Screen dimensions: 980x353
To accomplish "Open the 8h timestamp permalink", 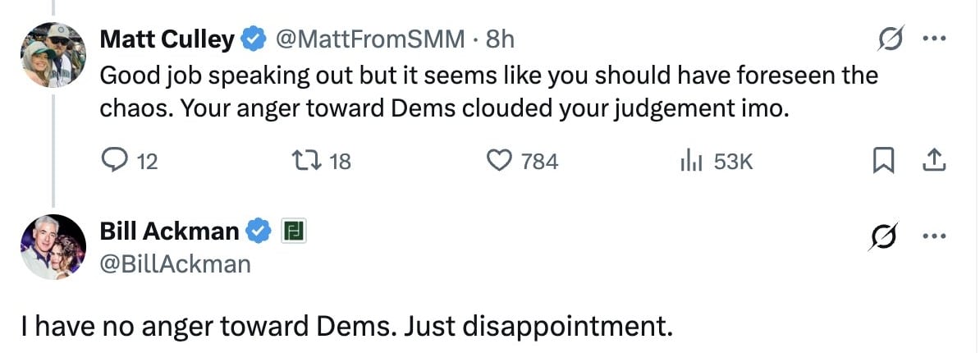I will point(499,39).
